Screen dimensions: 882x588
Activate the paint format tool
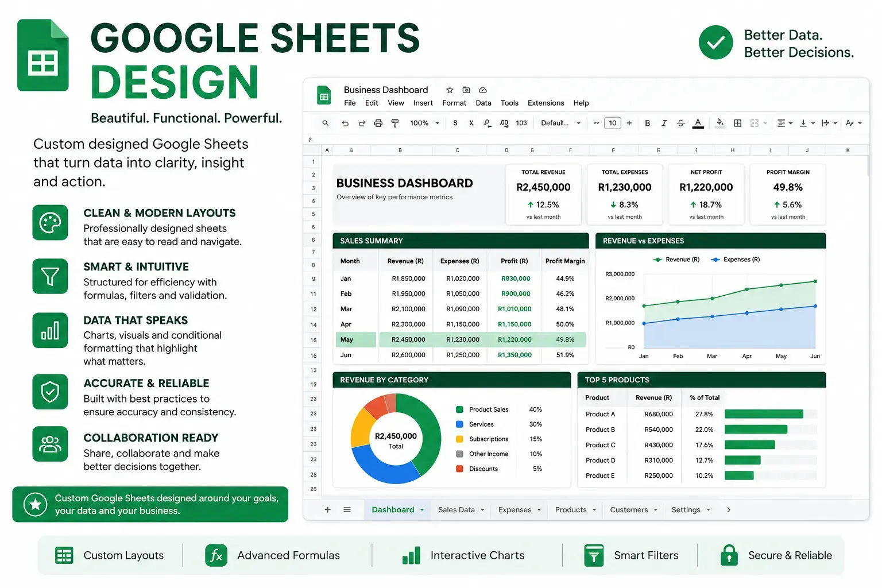click(x=395, y=123)
